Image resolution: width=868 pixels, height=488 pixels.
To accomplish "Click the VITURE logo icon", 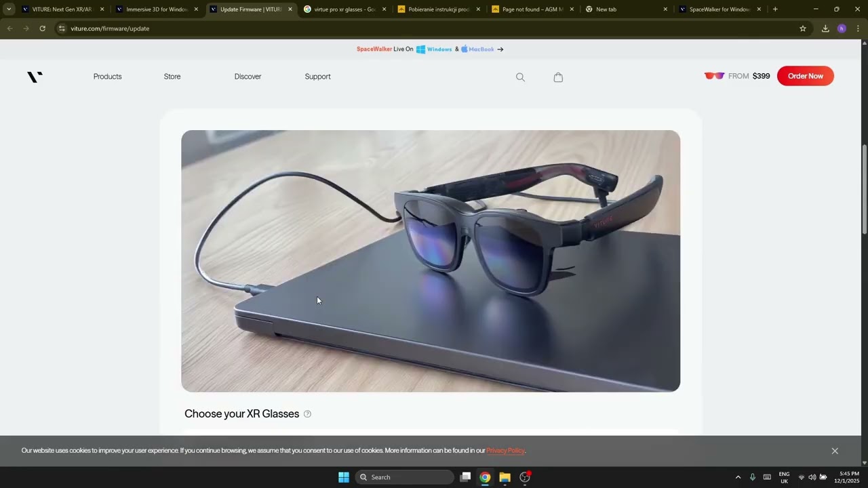I will 35,77.
